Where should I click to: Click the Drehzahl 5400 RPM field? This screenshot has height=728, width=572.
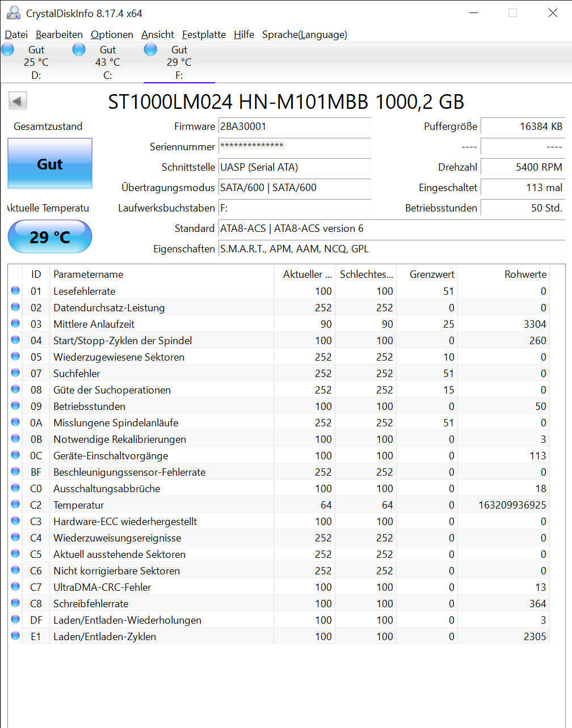pyautogui.click(x=523, y=167)
